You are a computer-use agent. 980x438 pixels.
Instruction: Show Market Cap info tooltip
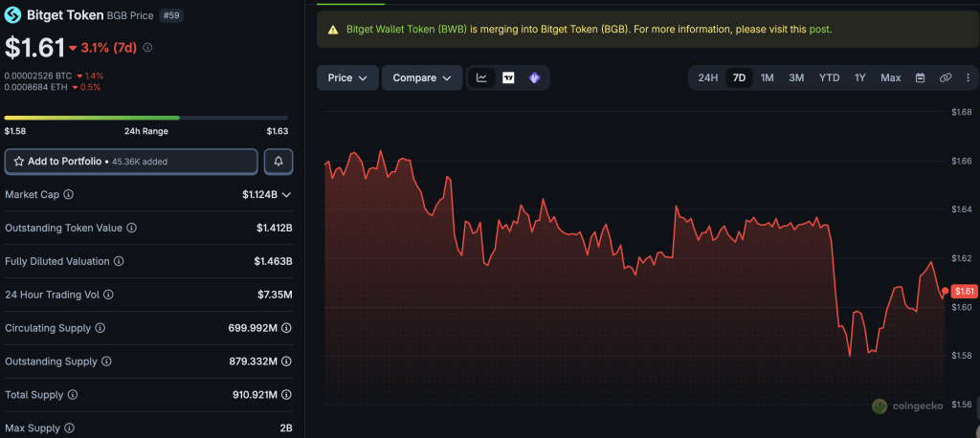(x=69, y=194)
